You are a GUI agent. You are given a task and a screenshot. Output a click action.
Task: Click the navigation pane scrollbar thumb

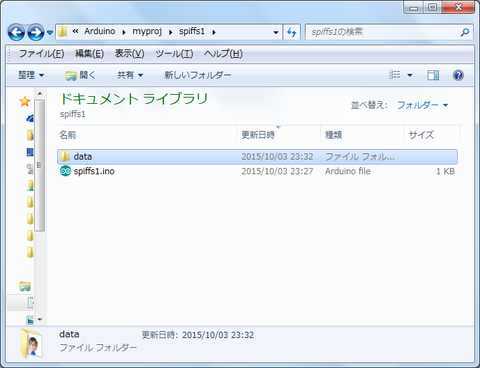(39, 165)
